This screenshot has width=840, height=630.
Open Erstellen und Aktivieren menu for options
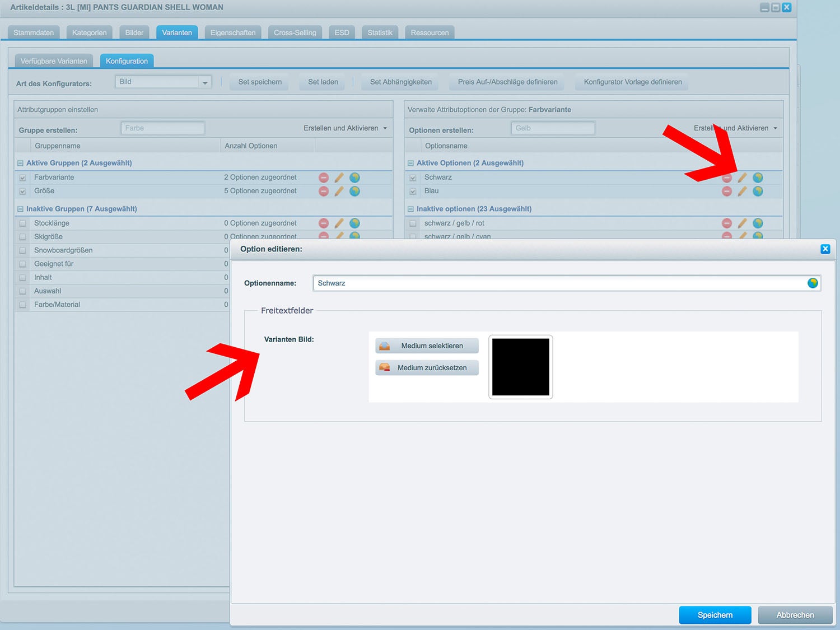(x=735, y=128)
